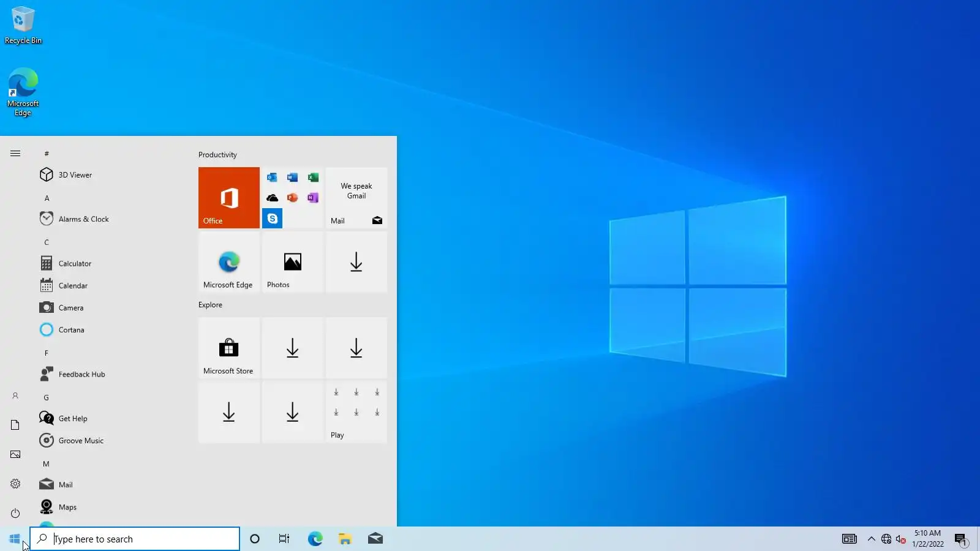The height and width of the screenshot is (551, 980).
Task: Open the Photos tile
Action: tap(293, 262)
